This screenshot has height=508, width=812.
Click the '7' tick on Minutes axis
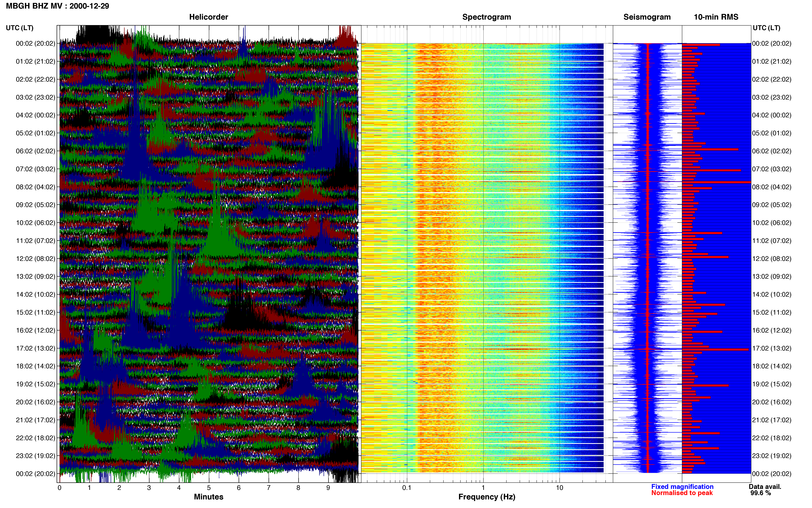269,488
